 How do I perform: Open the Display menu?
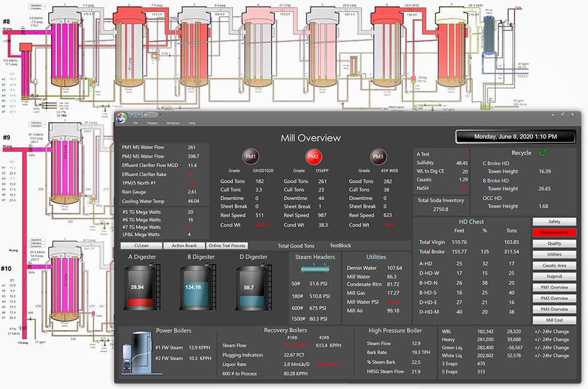(152, 123)
